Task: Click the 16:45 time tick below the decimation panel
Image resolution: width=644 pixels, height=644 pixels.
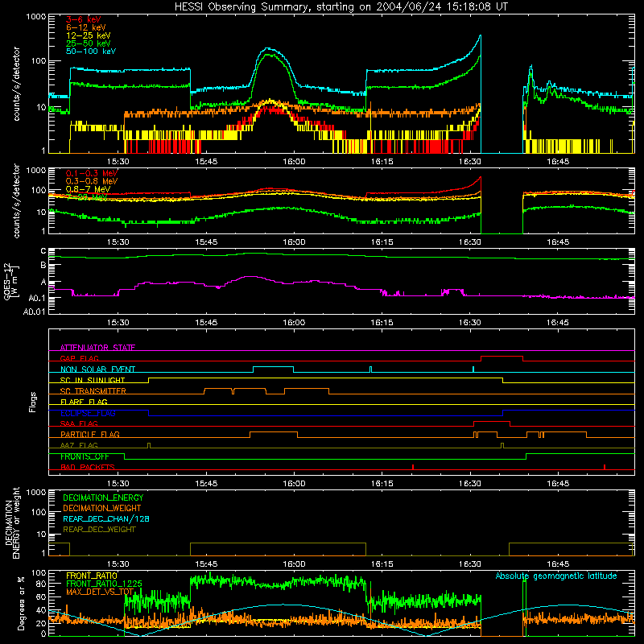Action: point(558,564)
